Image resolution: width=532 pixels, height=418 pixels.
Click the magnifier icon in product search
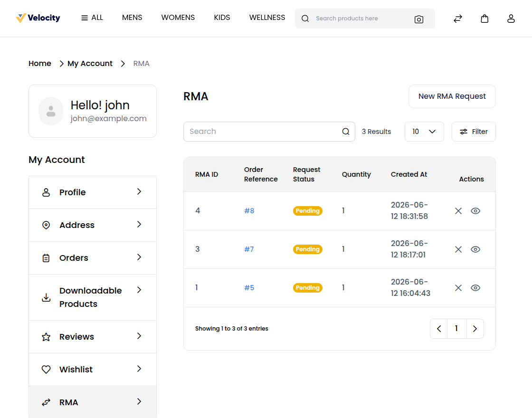click(x=305, y=19)
